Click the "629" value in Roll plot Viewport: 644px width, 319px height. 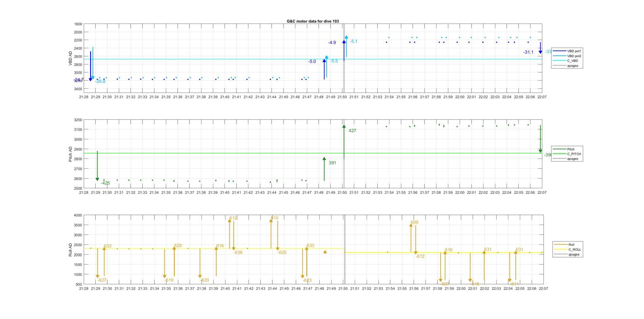click(x=178, y=246)
